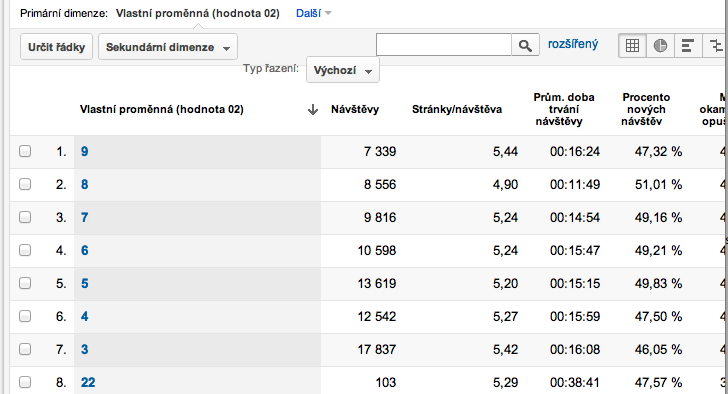The height and width of the screenshot is (394, 728).
Task: Check the box for row 8
Action: tap(25, 382)
